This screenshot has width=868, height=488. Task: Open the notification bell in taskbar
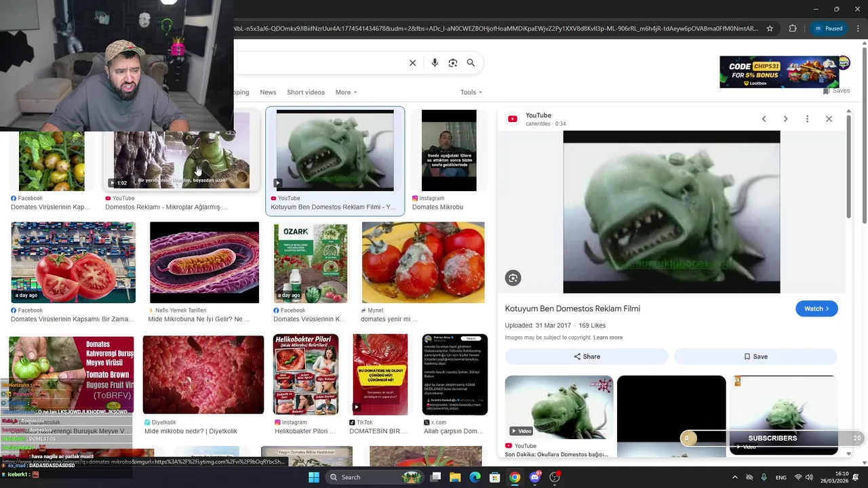(x=856, y=477)
